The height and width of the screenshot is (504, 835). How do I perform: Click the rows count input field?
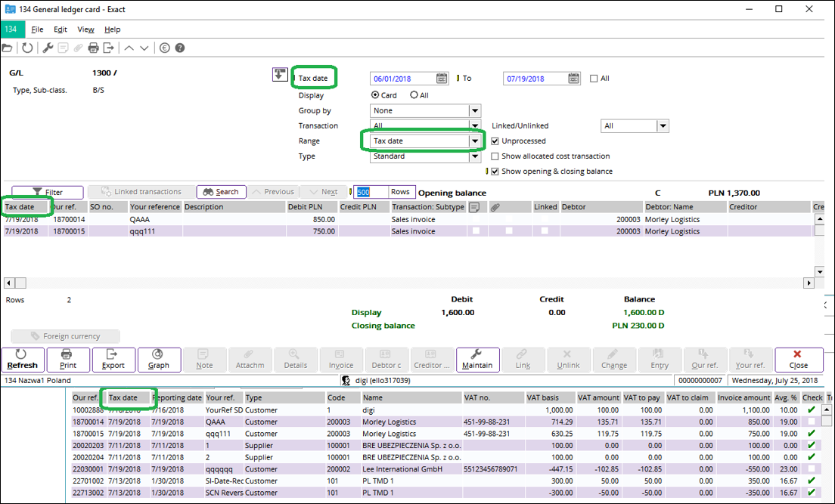[371, 192]
